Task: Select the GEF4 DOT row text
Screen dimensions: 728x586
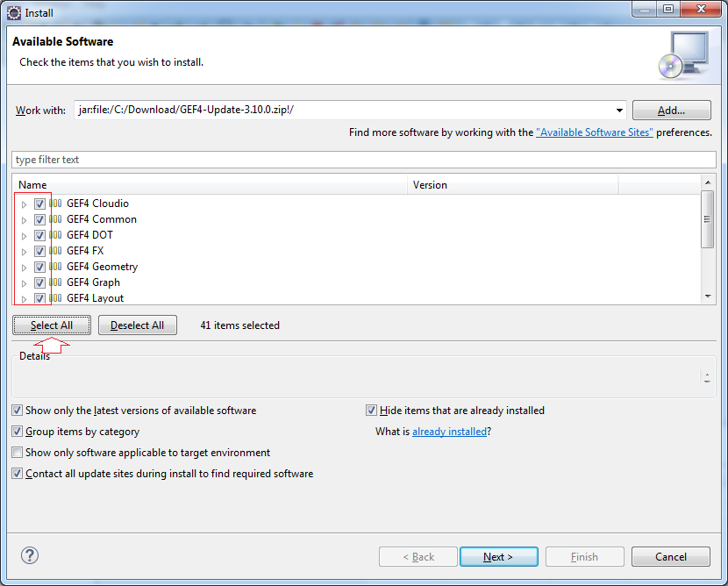Action: pos(89,235)
